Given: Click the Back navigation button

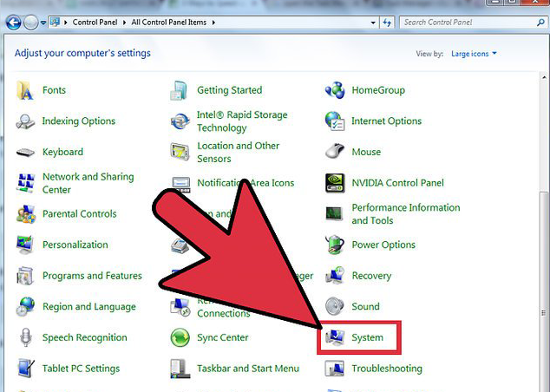Looking at the screenshot, I should click(x=13, y=23).
